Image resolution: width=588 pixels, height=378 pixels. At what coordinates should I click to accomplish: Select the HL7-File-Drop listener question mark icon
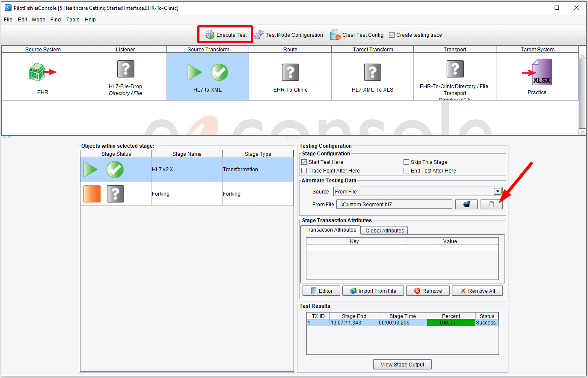coord(125,68)
